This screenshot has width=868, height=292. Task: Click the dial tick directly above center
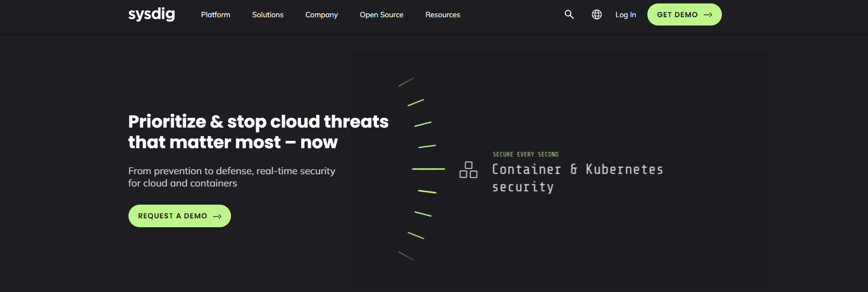click(427, 146)
